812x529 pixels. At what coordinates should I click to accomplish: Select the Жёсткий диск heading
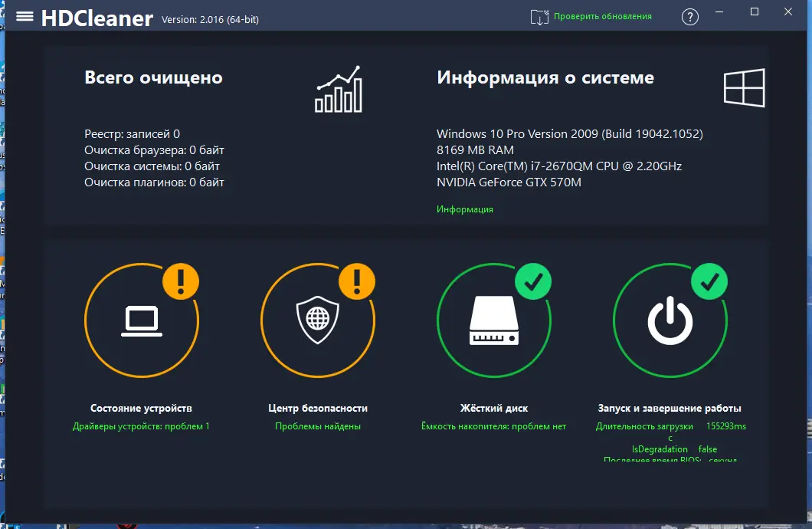[x=494, y=409]
